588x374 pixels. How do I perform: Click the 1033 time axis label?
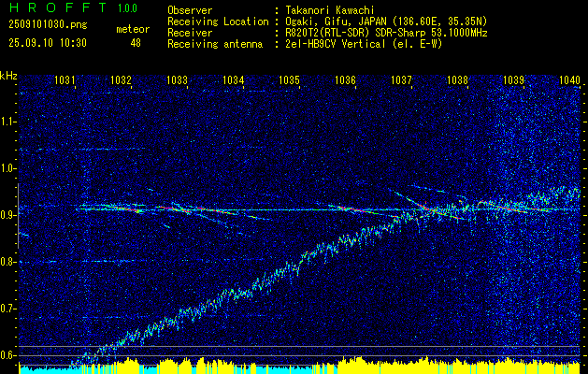coord(177,79)
